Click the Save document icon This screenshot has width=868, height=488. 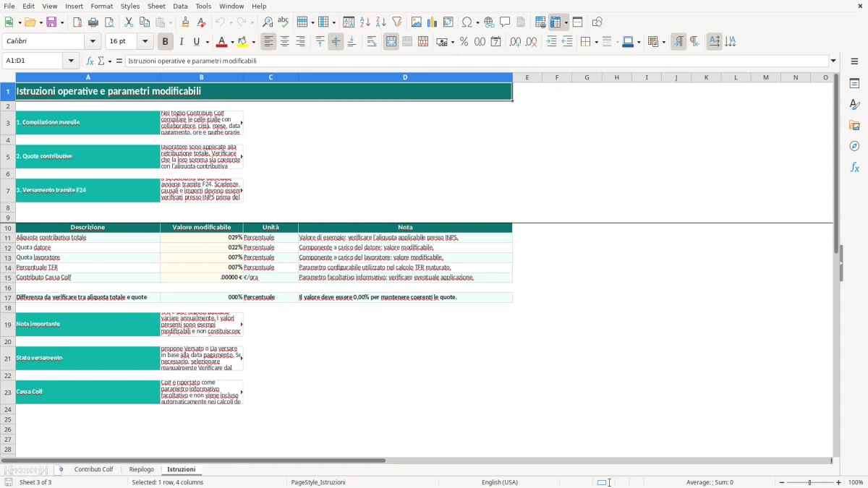pos(51,22)
